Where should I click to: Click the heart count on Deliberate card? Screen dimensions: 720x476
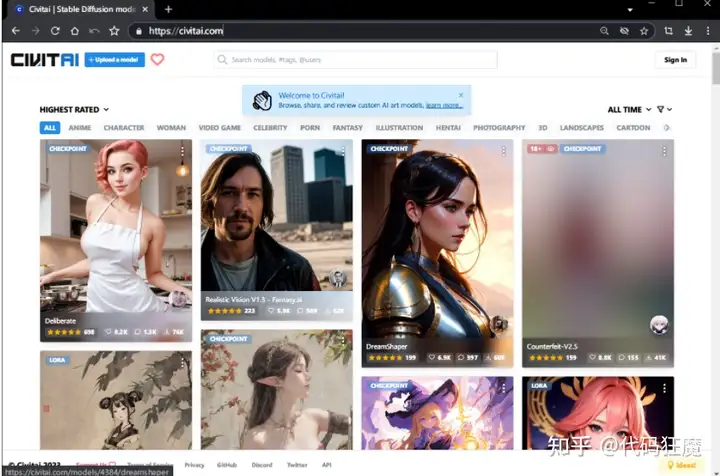pyautogui.click(x=116, y=331)
